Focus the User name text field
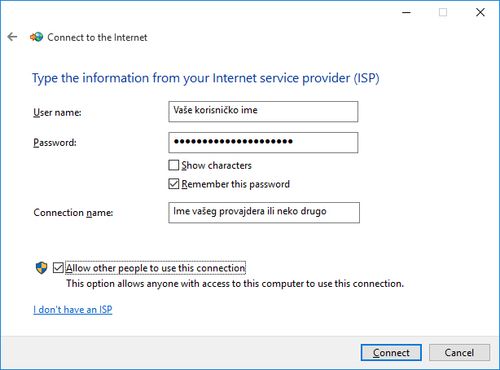The height and width of the screenshot is (370, 500). click(263, 112)
